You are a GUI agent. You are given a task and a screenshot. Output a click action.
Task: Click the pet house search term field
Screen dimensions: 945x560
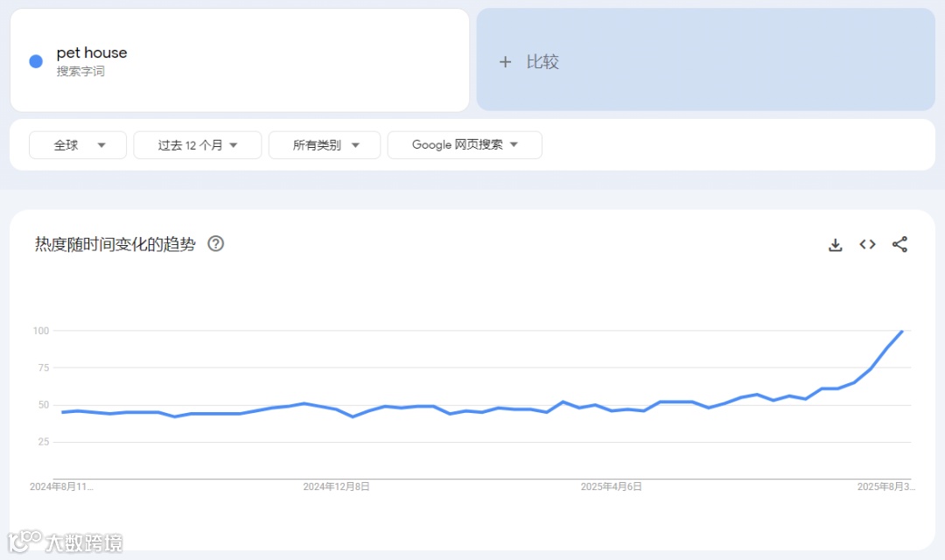(x=240, y=60)
